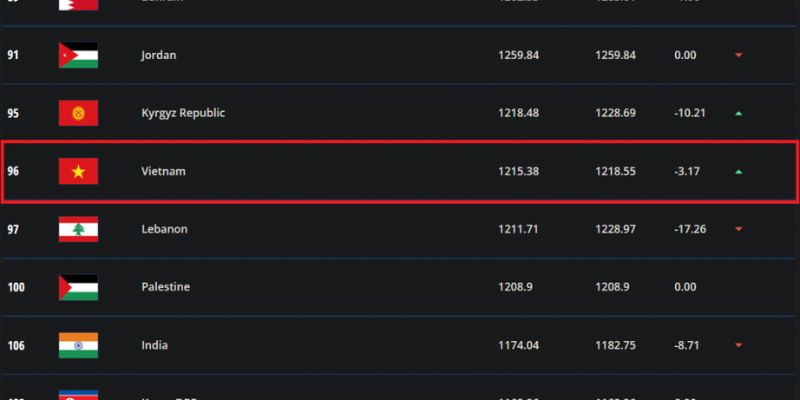Select the Palestine team name

(165, 287)
